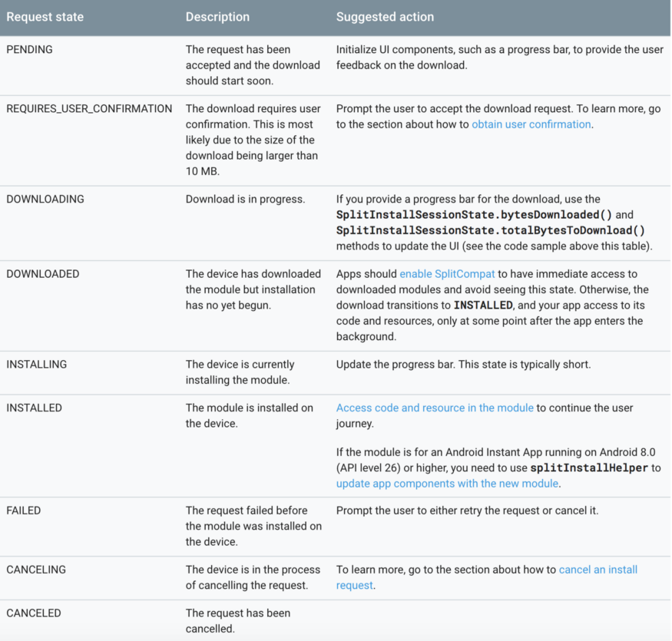Click the "Request state" column header
Image resolution: width=672 pixels, height=641 pixels.
click(x=45, y=17)
